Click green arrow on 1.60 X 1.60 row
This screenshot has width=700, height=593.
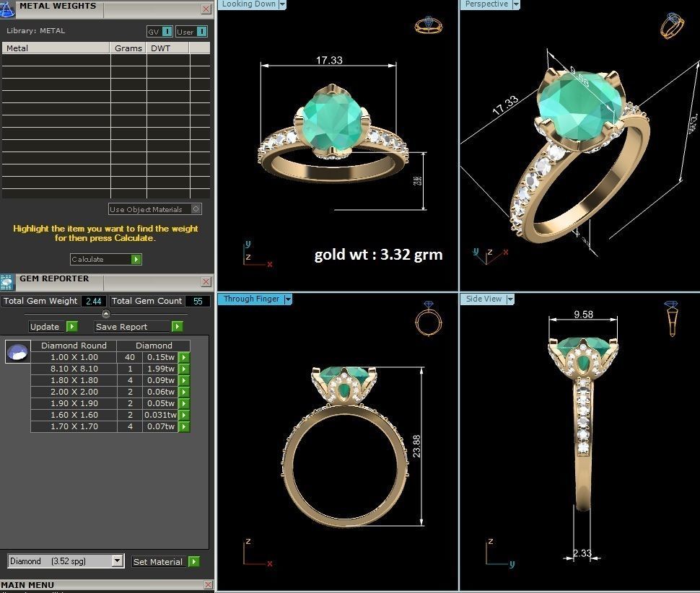[183, 415]
